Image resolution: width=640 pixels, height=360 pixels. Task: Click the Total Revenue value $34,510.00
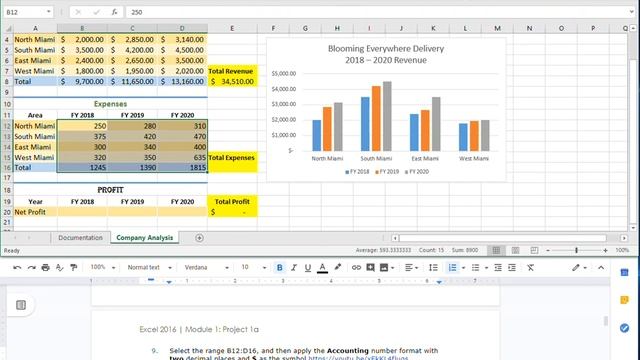click(x=232, y=81)
